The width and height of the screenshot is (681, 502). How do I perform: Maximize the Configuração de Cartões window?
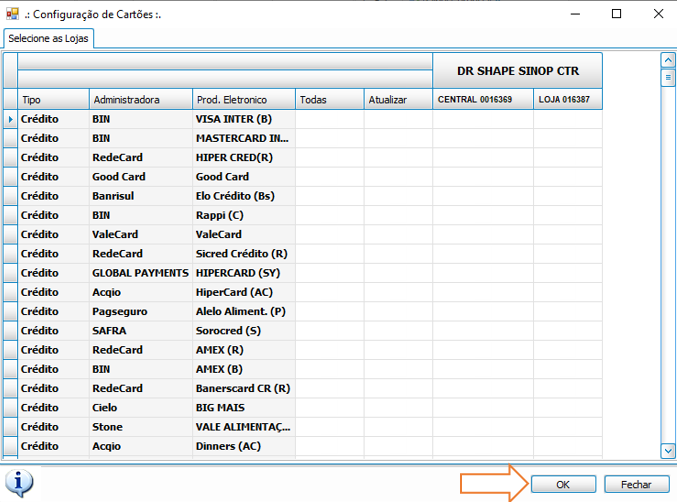point(616,14)
